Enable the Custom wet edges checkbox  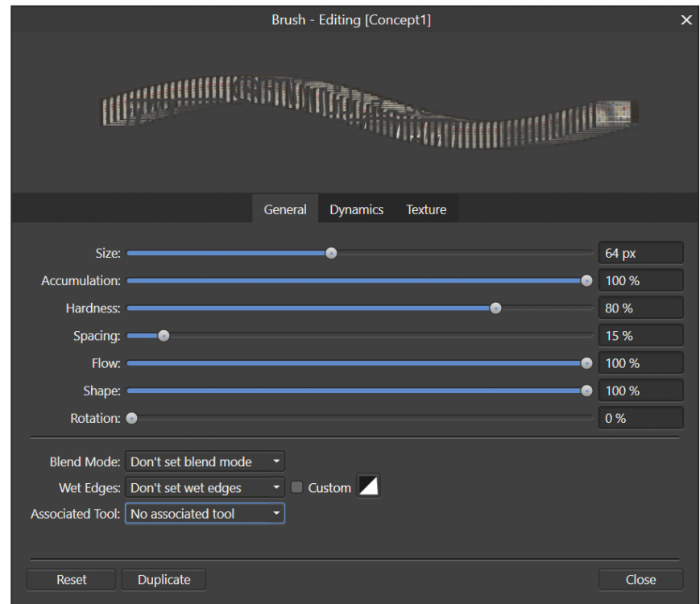pyautogui.click(x=296, y=486)
